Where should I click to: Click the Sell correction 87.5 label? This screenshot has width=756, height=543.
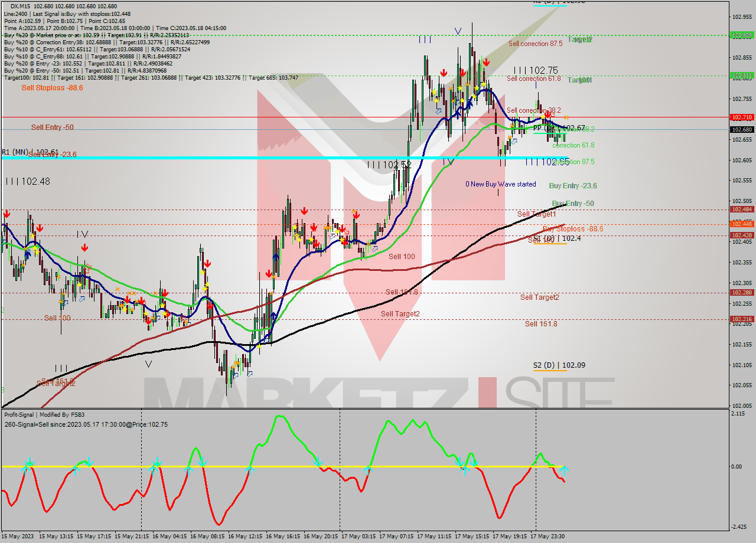click(x=536, y=44)
